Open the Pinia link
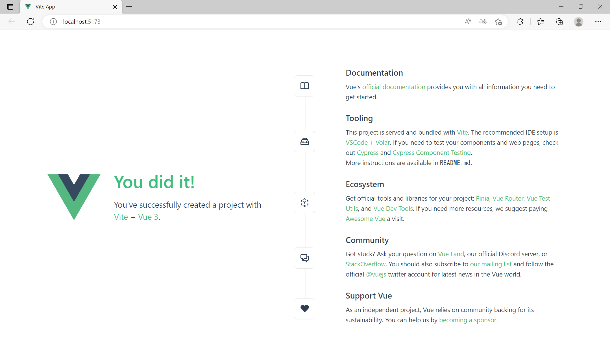The image size is (610, 364). (482, 198)
